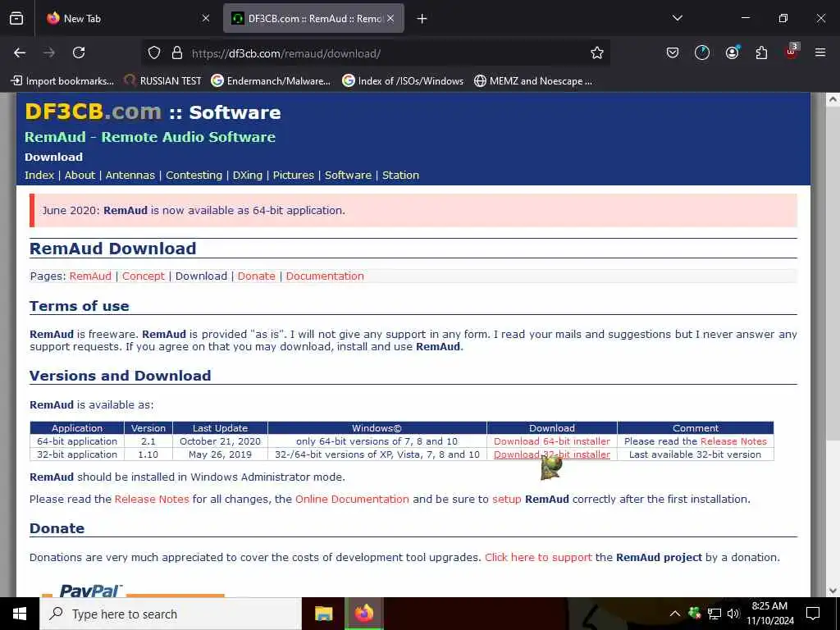Open the MEMZ and Noescape bookmark

pos(533,81)
